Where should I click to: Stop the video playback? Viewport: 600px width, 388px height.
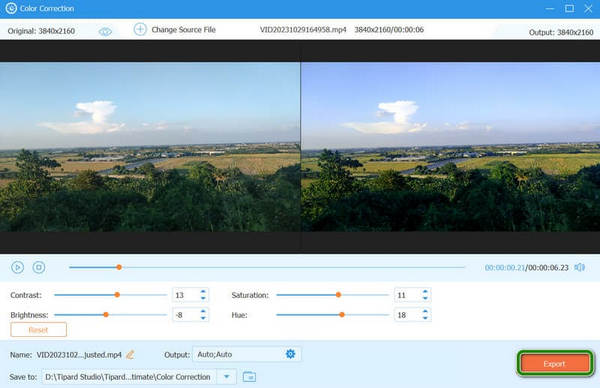point(39,267)
